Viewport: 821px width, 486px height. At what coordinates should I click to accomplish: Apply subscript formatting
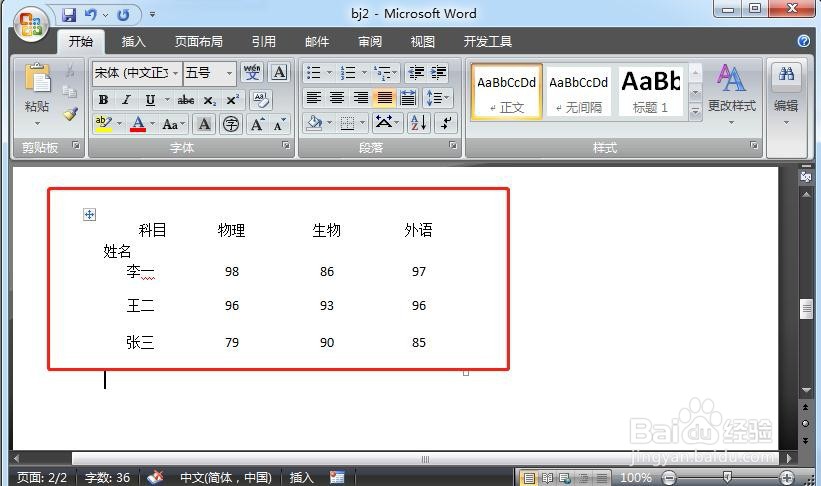point(209,100)
